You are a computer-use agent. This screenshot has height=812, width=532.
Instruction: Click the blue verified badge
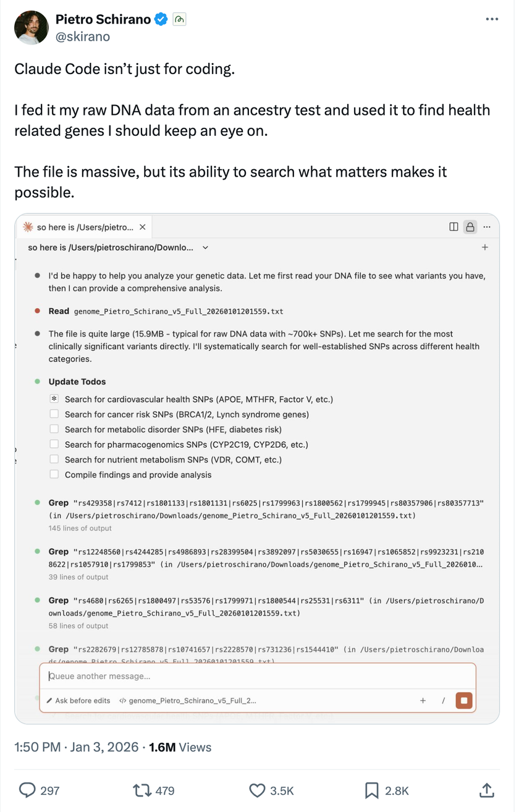coord(161,20)
